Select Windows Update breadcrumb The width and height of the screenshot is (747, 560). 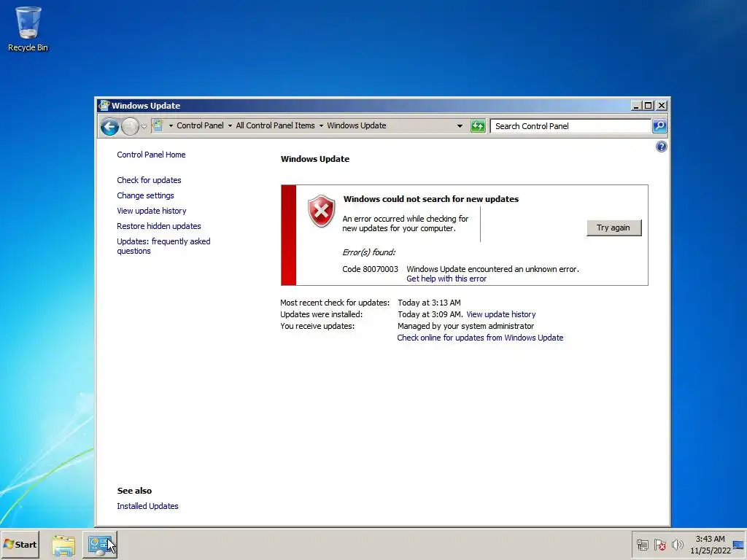pyautogui.click(x=356, y=125)
